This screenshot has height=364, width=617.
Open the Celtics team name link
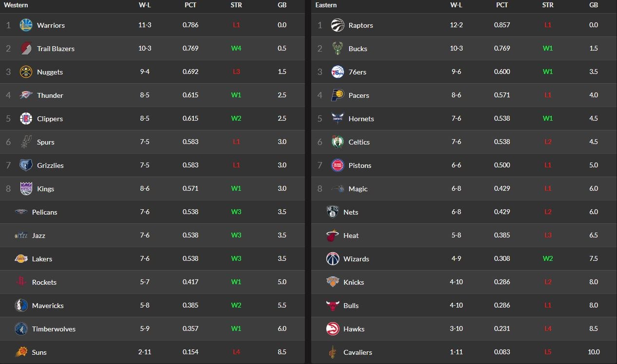359,142
